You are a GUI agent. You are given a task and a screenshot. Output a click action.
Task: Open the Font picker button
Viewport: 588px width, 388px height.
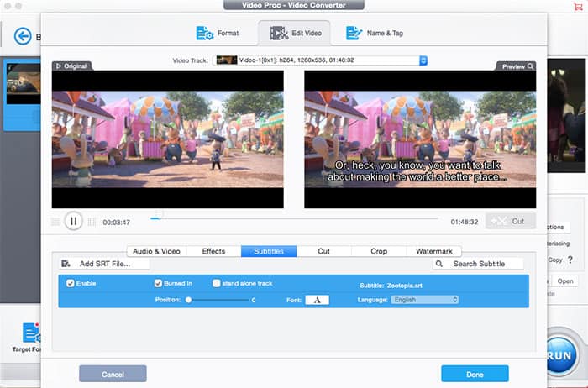(318, 300)
